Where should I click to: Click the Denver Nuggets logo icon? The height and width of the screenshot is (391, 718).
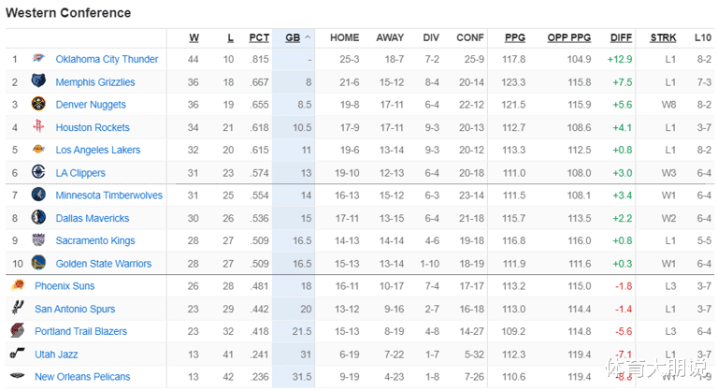pyautogui.click(x=38, y=104)
